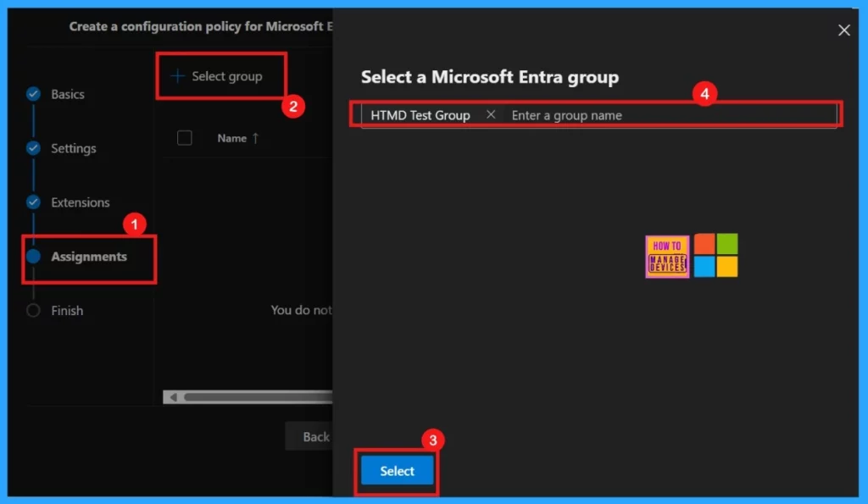Click the Select group button
Screen dimensions: 868x504
(x=216, y=75)
